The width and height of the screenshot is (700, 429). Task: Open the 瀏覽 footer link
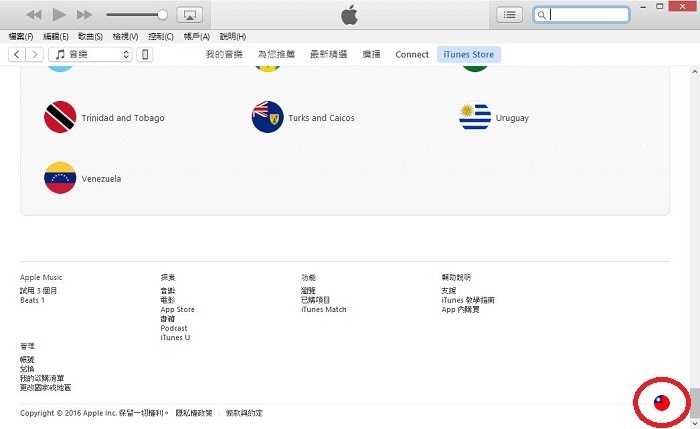(308, 291)
